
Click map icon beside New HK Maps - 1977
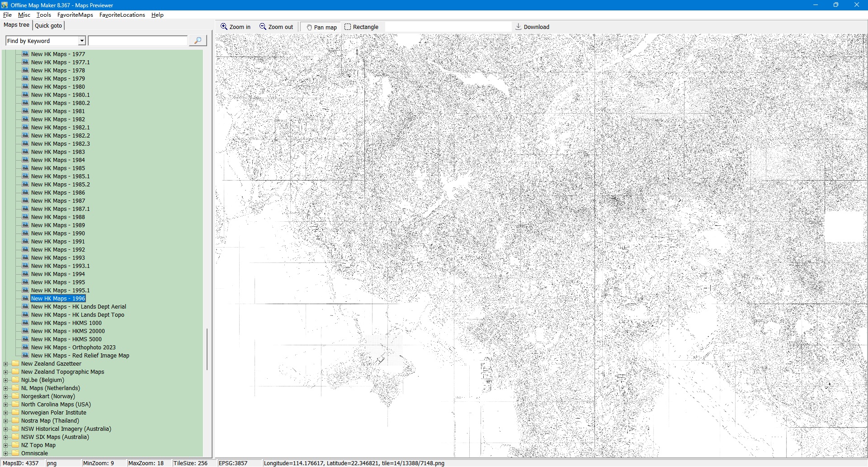tap(25, 54)
